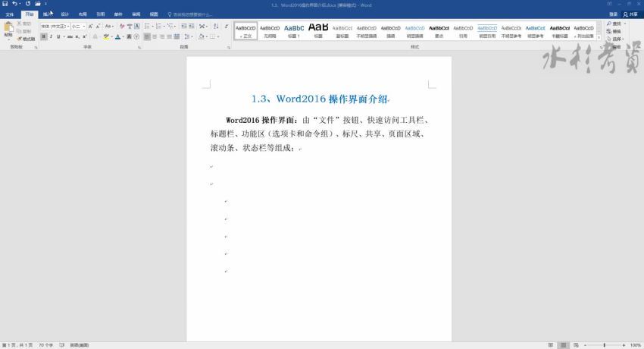Expand the Styles gallery More arrow
The height and width of the screenshot is (349, 644).
pyautogui.click(x=599, y=38)
